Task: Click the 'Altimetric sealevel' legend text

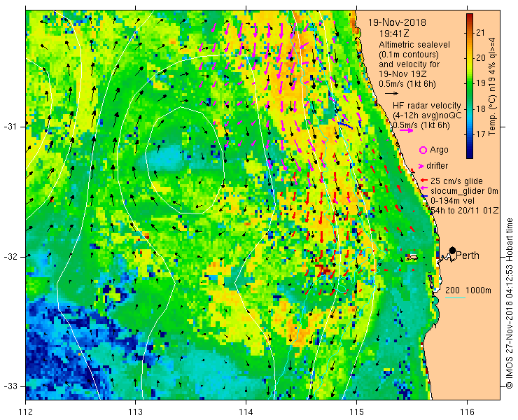Action: point(414,45)
